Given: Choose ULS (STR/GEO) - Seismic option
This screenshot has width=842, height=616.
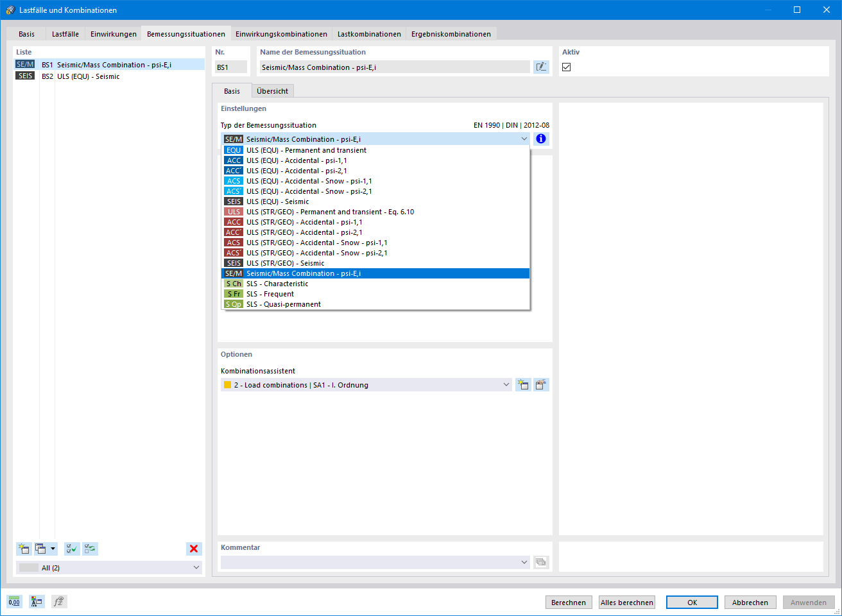Looking at the screenshot, I should click(376, 263).
